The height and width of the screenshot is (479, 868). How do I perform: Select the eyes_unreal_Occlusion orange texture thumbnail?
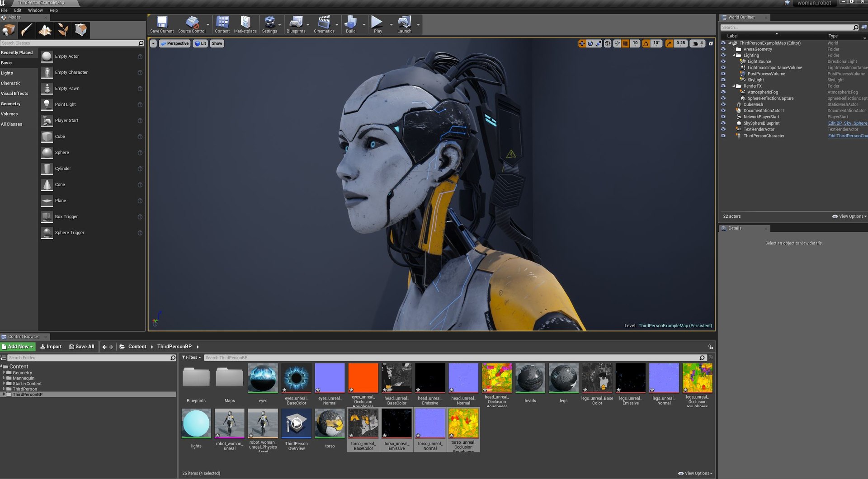click(x=363, y=378)
